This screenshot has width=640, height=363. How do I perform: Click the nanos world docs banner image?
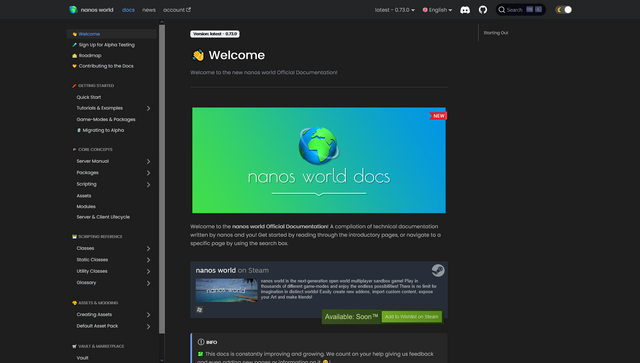(319, 160)
